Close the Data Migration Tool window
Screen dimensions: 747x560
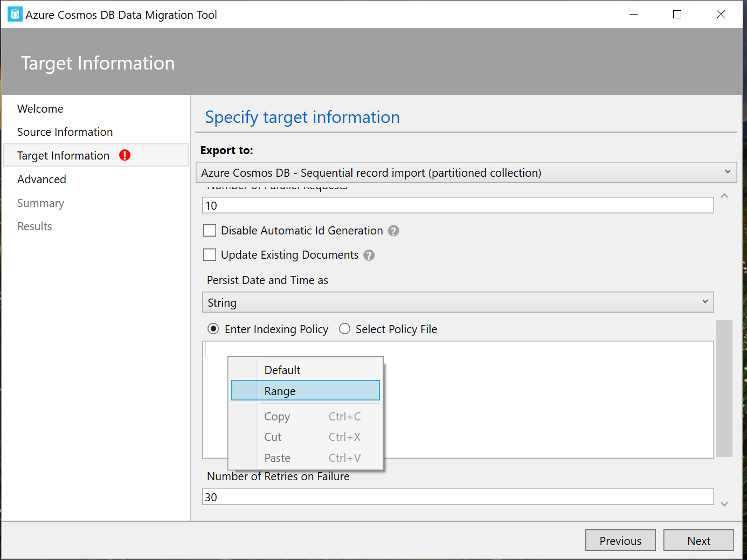(721, 15)
